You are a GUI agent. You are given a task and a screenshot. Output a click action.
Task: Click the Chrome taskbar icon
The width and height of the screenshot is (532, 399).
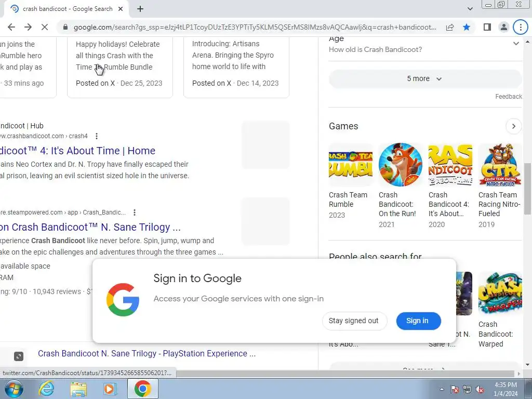142,389
